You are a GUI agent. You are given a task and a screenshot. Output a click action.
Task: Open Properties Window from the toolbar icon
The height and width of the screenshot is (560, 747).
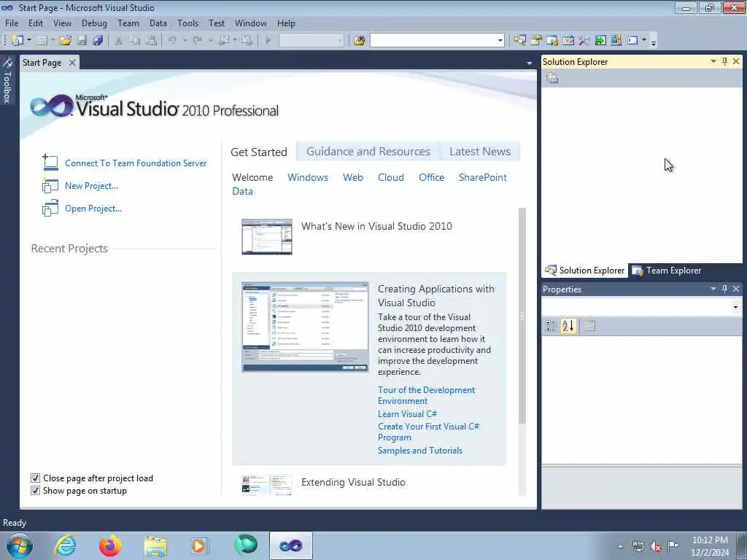pos(536,41)
